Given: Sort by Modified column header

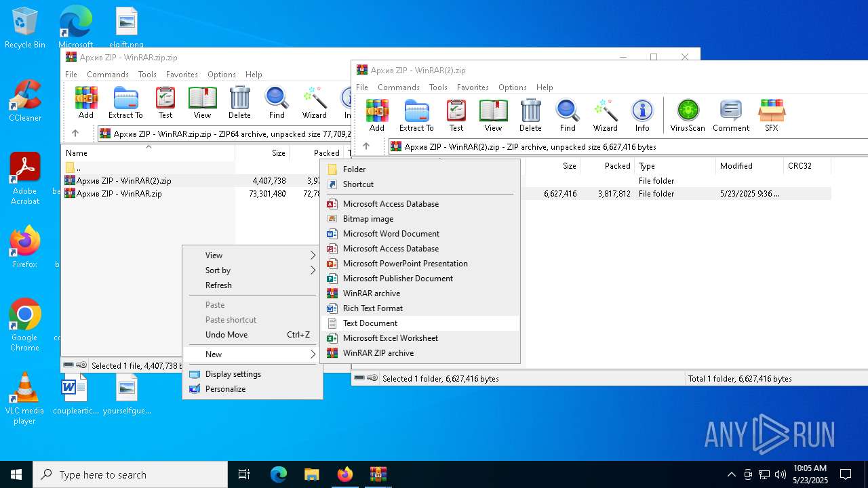Looking at the screenshot, I should 749,166.
